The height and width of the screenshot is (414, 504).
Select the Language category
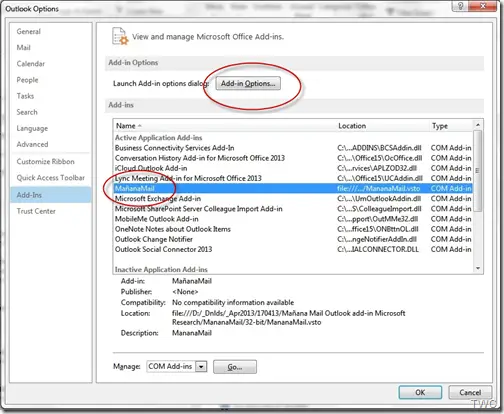[x=32, y=128]
